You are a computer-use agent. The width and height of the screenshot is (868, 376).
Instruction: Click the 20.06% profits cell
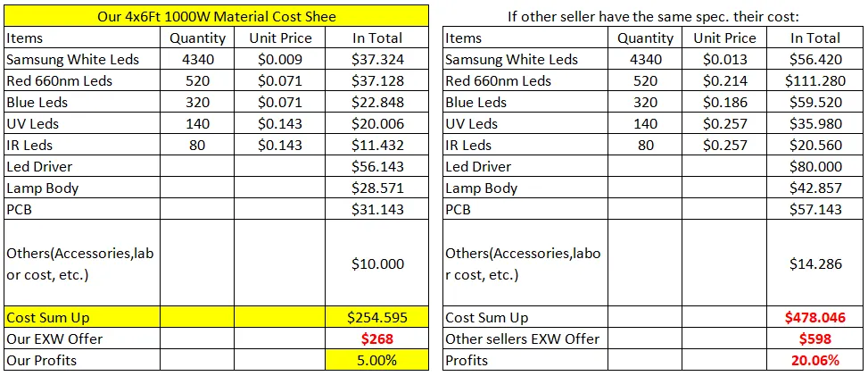(815, 361)
